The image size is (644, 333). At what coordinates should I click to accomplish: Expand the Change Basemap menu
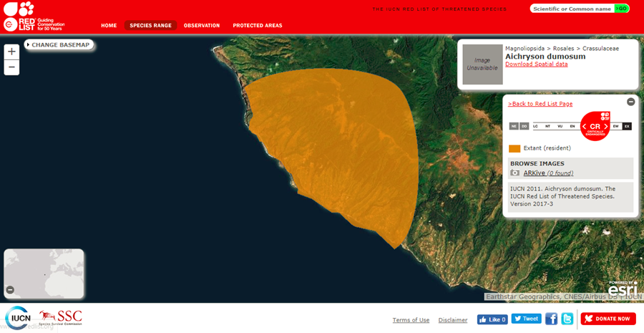coord(59,44)
